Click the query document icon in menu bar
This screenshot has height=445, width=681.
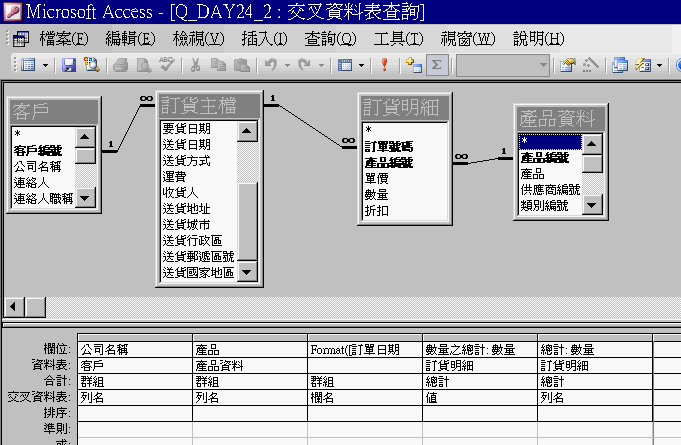coord(21,39)
